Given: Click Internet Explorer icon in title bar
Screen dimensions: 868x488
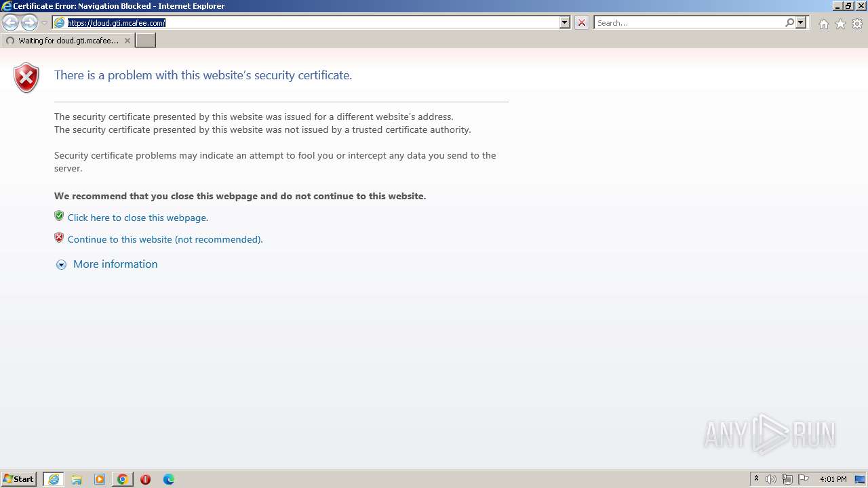Looking at the screenshot, I should (x=6, y=6).
